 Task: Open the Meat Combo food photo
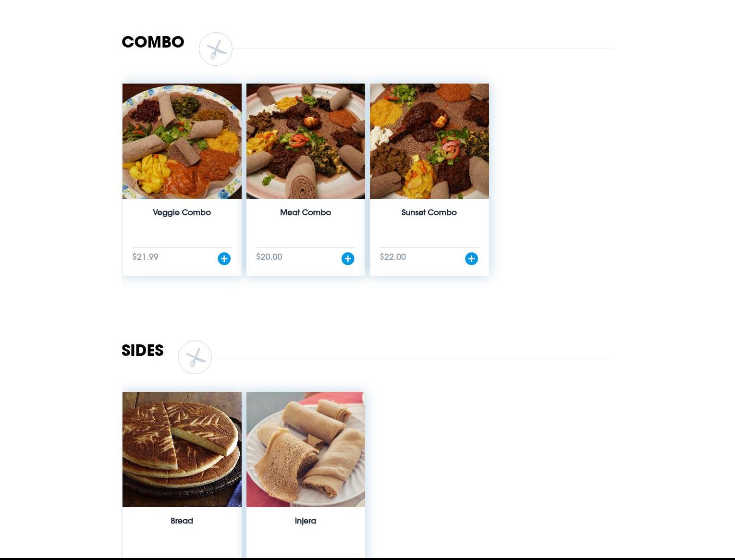(306, 141)
